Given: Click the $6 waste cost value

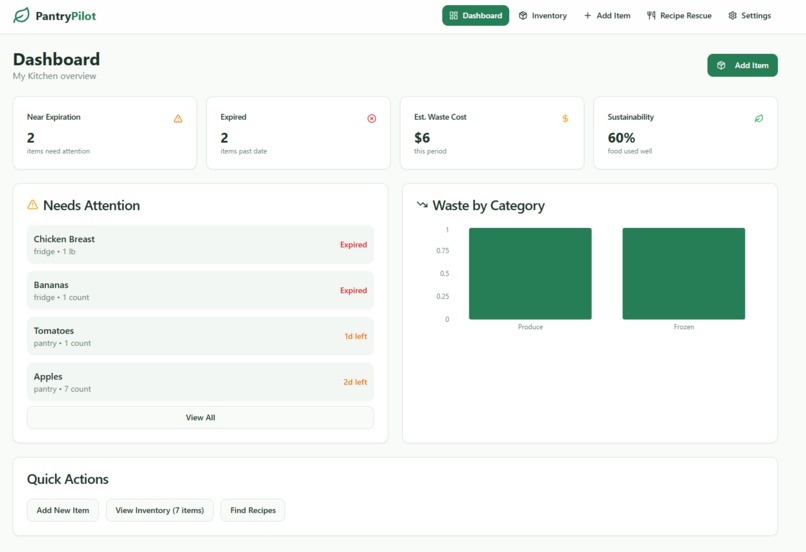Looking at the screenshot, I should click(422, 138).
